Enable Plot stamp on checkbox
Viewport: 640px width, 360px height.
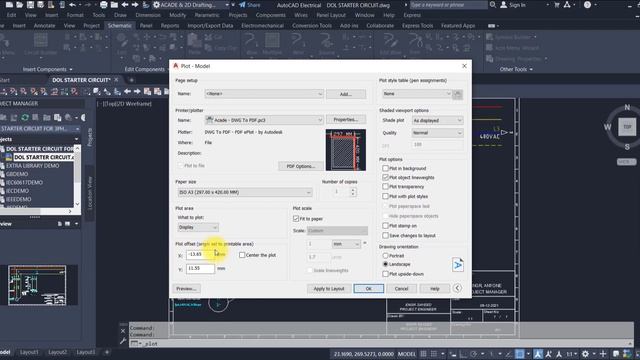(385, 225)
